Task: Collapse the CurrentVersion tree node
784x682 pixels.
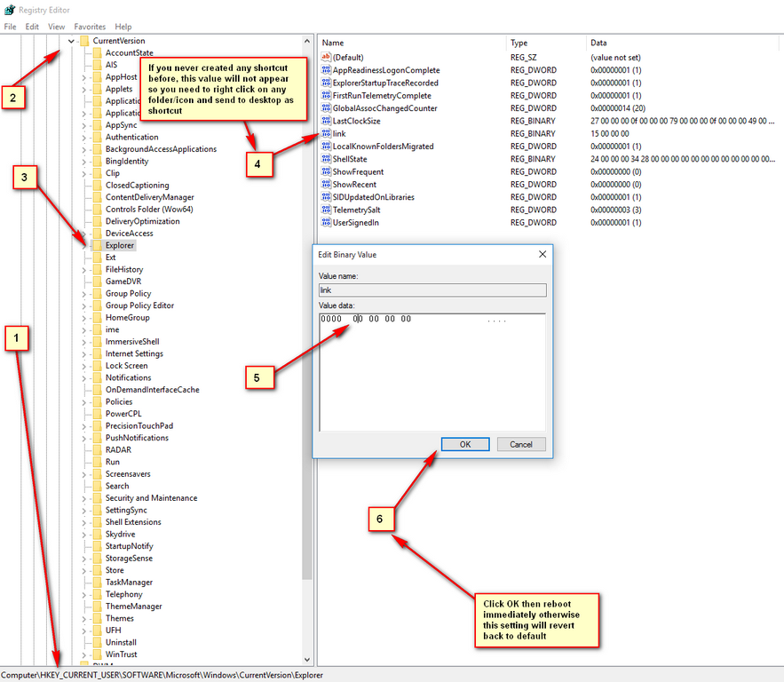Action: [x=72, y=41]
